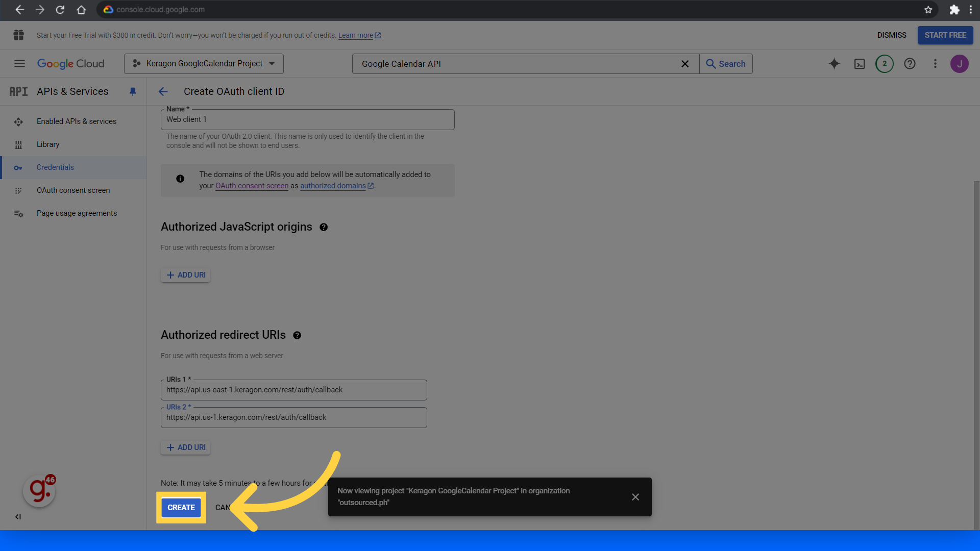Open the help question mark menu
This screenshot has width=980, height=551.
tap(910, 64)
